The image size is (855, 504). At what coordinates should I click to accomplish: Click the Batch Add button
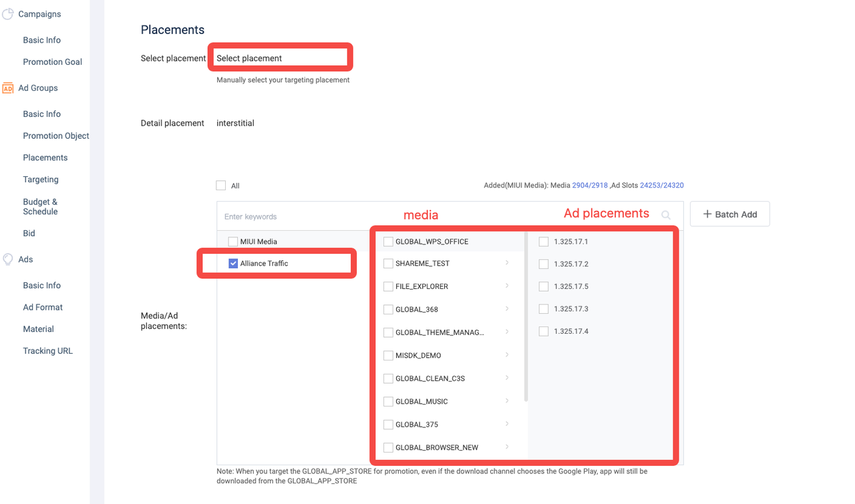(729, 214)
